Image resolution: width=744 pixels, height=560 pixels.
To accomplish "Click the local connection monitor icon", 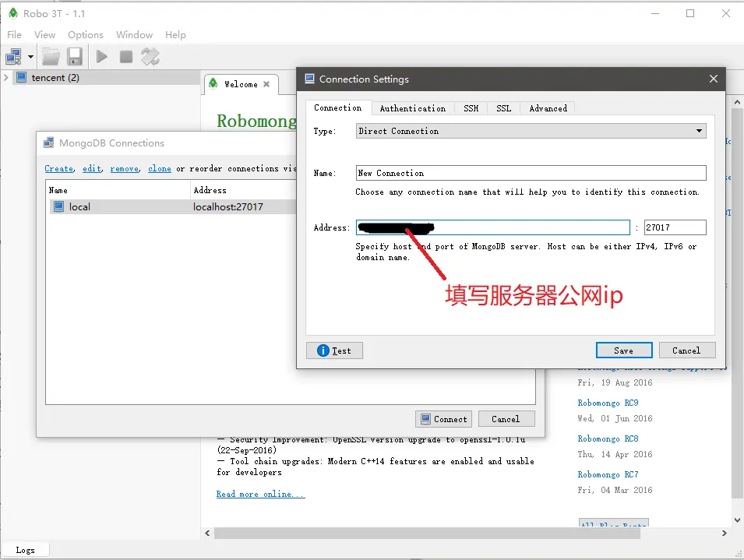I will pyautogui.click(x=58, y=206).
